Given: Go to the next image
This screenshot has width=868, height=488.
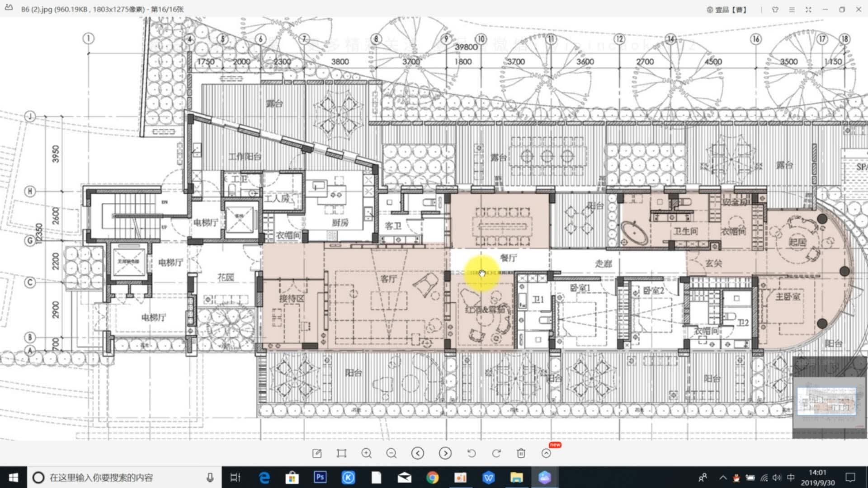Looking at the screenshot, I should point(445,453).
